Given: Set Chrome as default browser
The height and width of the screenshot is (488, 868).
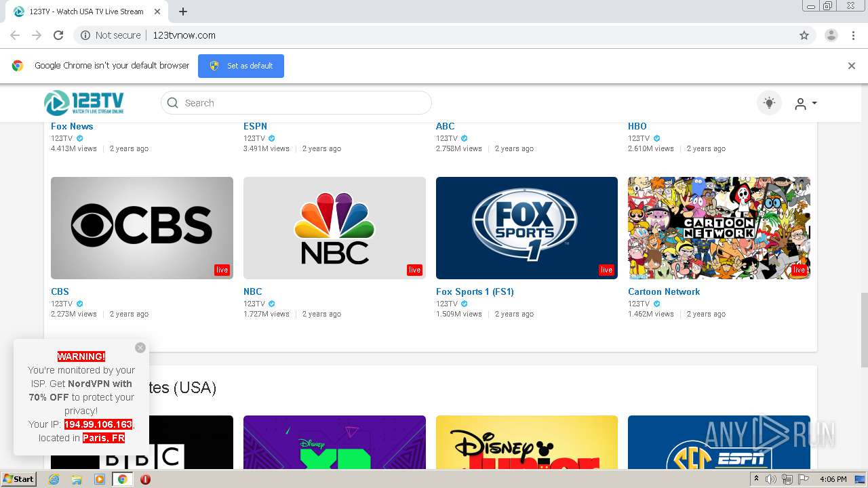Looking at the screenshot, I should tap(241, 66).
